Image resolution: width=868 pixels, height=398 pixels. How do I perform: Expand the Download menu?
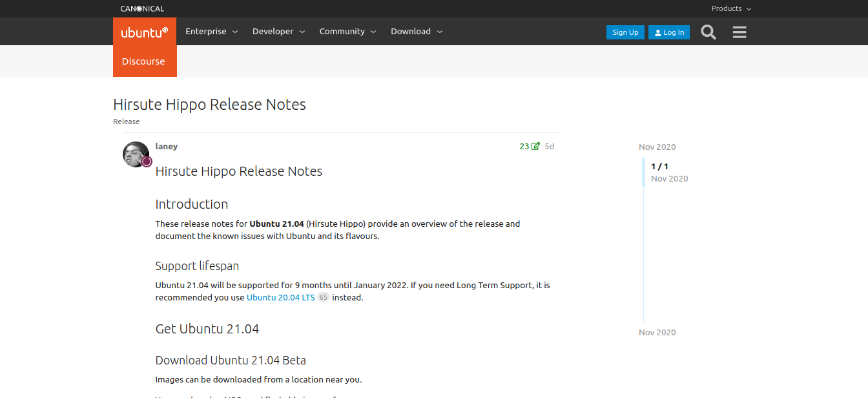[x=417, y=31]
